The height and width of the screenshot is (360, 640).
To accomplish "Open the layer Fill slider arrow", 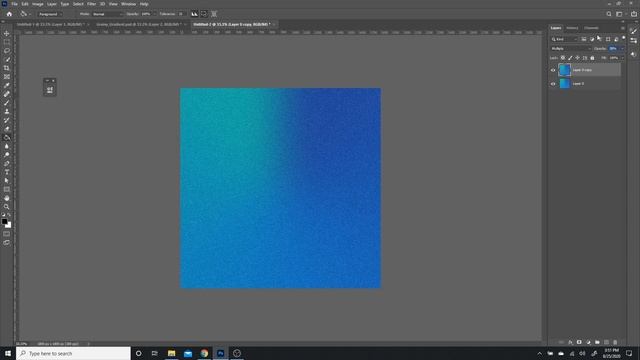I will pyautogui.click(x=622, y=58).
